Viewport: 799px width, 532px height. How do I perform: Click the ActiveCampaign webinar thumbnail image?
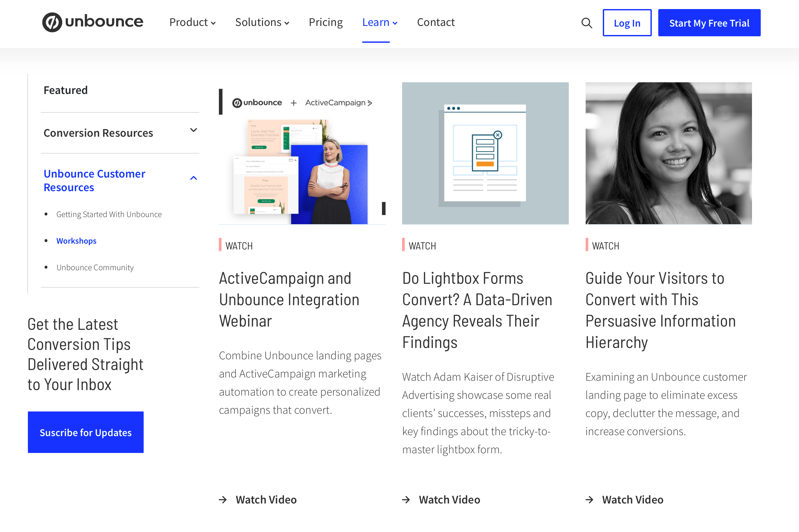coord(302,153)
